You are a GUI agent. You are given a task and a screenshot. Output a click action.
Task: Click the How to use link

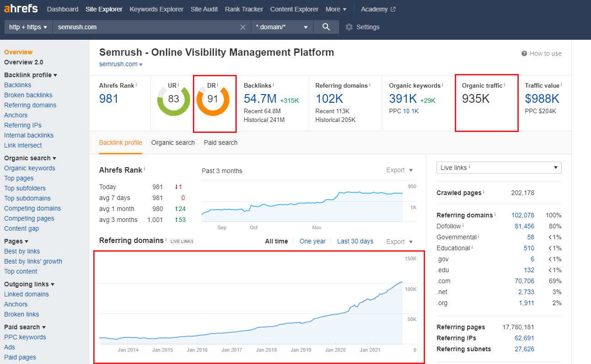(546, 53)
